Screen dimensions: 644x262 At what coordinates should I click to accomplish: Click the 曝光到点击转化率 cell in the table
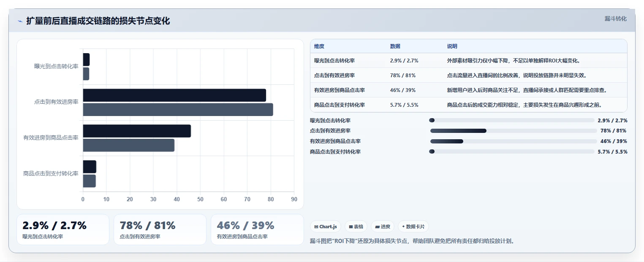pos(334,61)
